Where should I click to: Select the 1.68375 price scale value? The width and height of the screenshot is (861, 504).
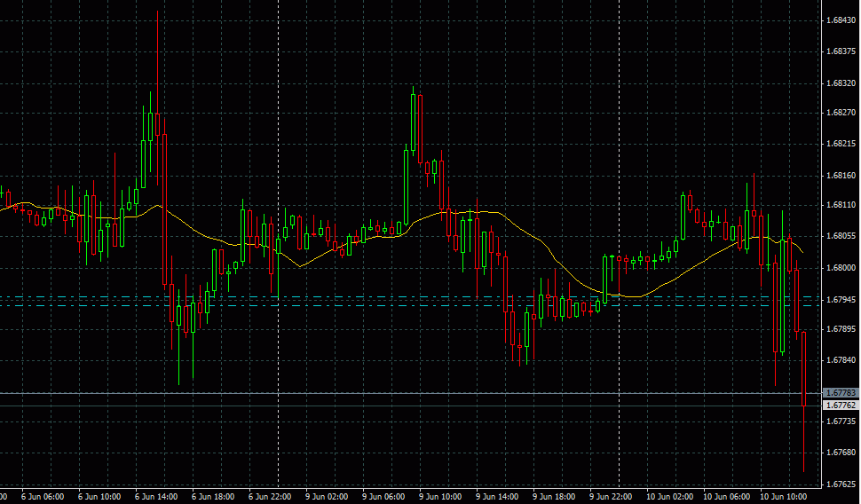pyautogui.click(x=841, y=51)
